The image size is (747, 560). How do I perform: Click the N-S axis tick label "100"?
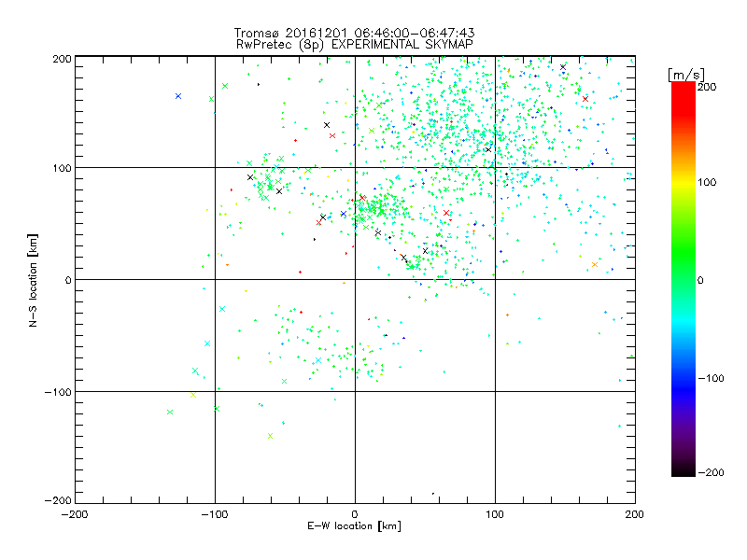point(62,168)
